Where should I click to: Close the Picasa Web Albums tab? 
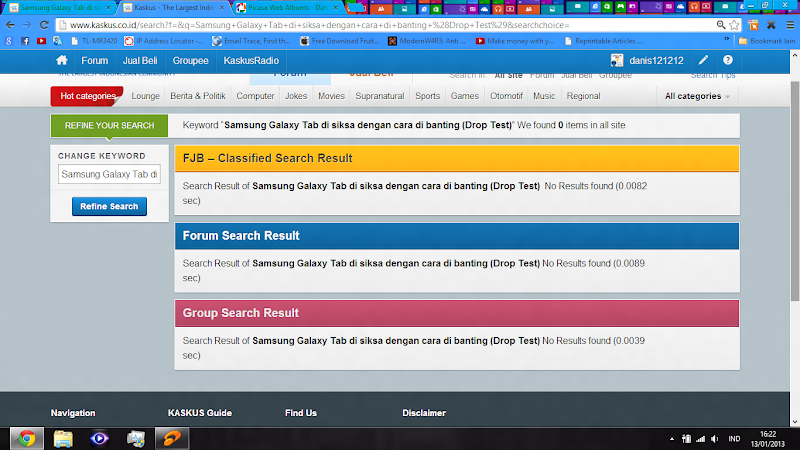click(335, 8)
